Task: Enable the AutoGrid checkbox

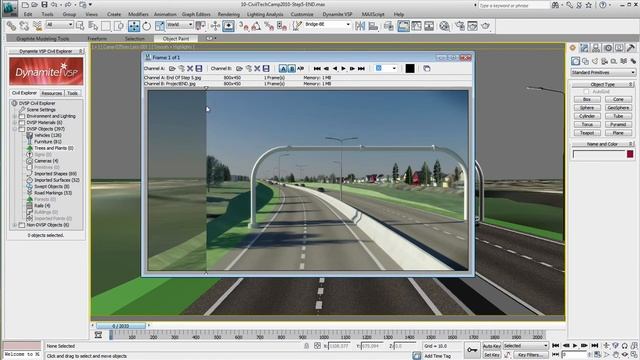Action: coord(586,92)
